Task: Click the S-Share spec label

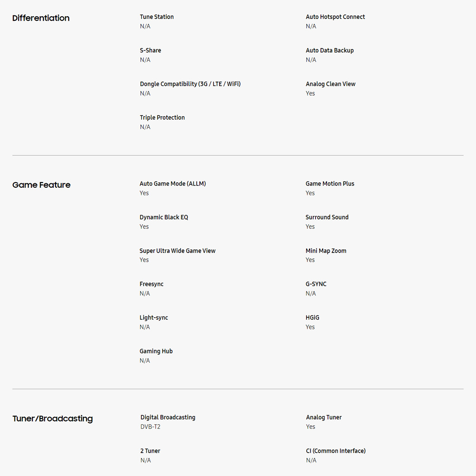Action: click(150, 50)
